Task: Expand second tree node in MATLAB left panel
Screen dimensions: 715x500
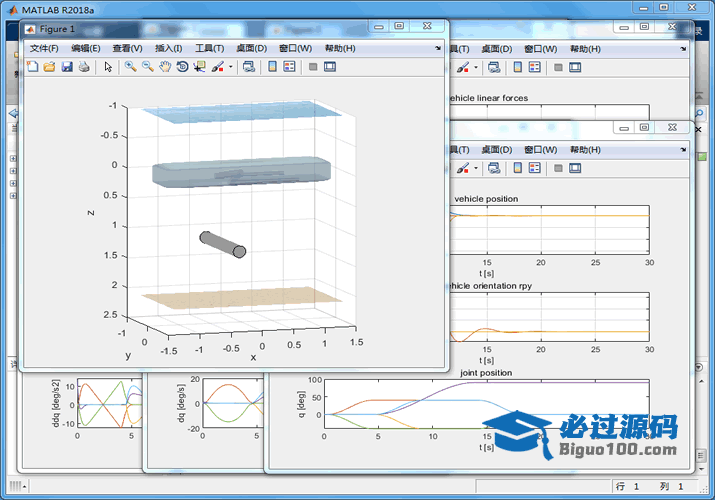Action: point(13,171)
